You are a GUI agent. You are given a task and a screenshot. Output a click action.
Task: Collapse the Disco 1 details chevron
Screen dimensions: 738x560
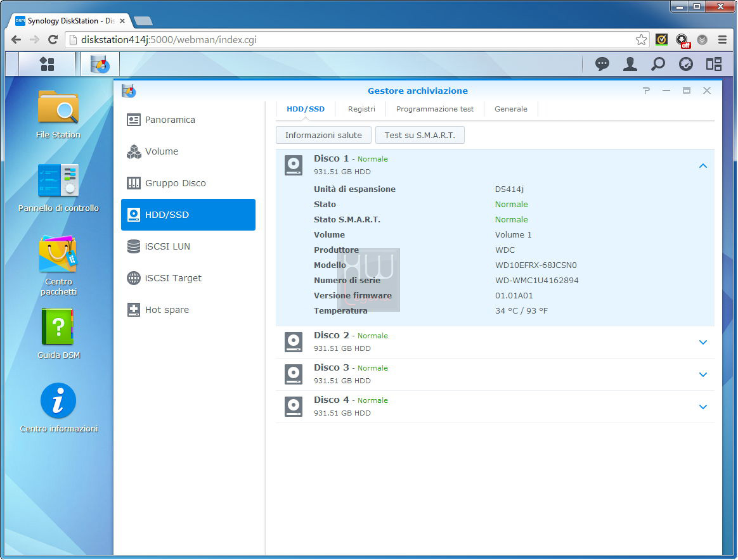pos(702,166)
